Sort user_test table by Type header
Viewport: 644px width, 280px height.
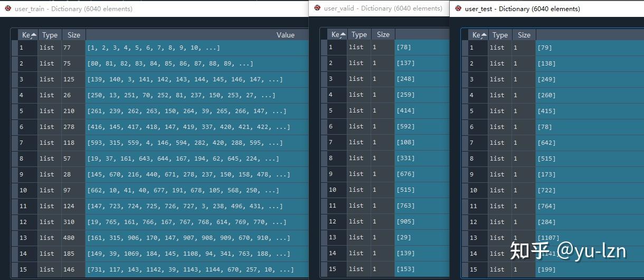pyautogui.click(x=500, y=35)
